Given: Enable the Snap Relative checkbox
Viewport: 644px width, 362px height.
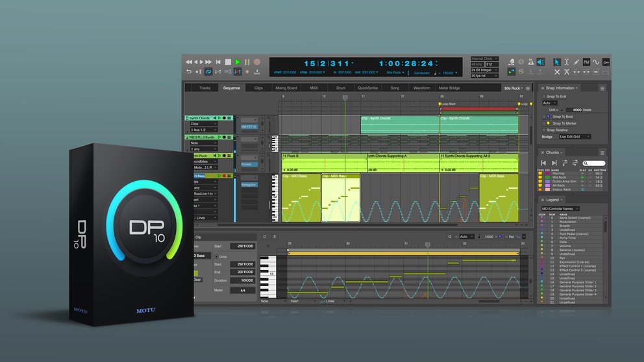Looking at the screenshot, I should point(544,130).
